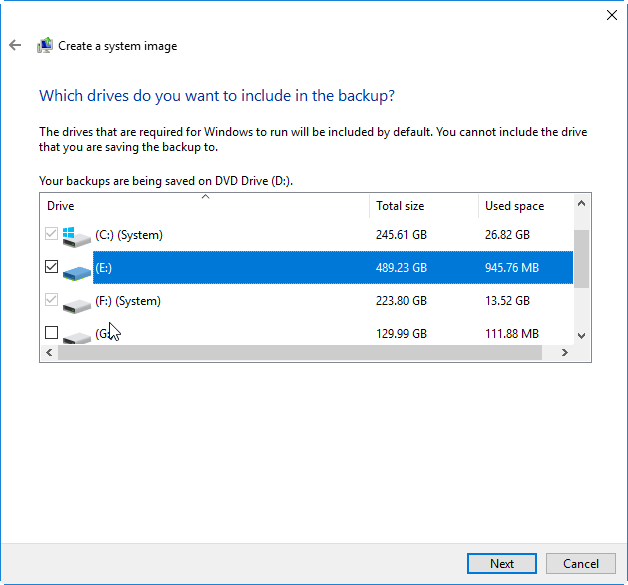Close the system image dialog
The image size is (628, 585).
pos(611,15)
